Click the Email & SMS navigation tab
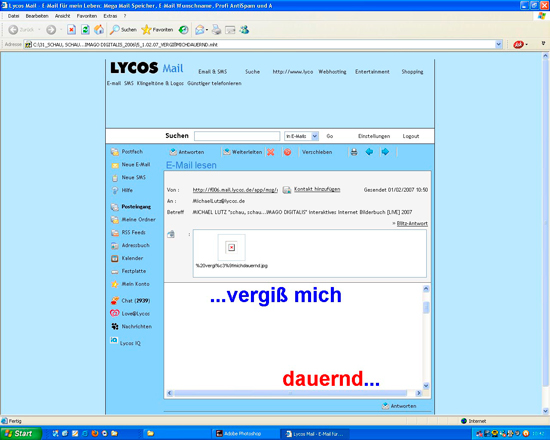The height and width of the screenshot is (440, 550). click(x=213, y=72)
